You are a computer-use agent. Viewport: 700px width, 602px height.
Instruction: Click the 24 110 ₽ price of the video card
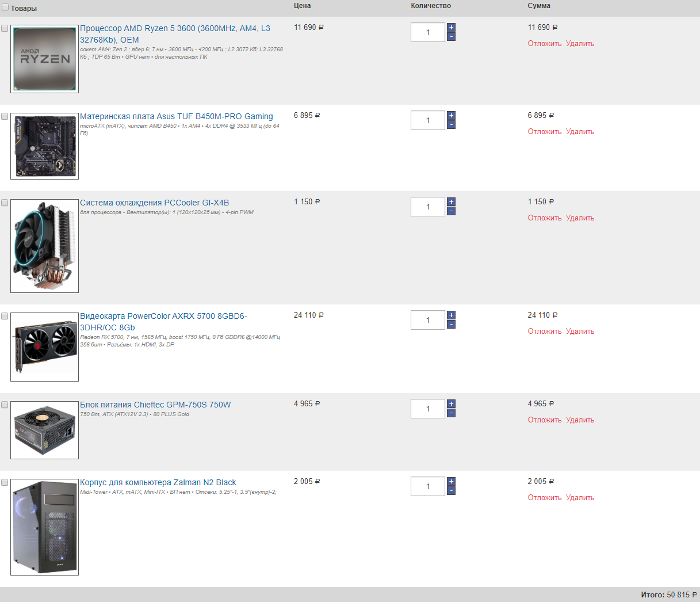tap(309, 315)
